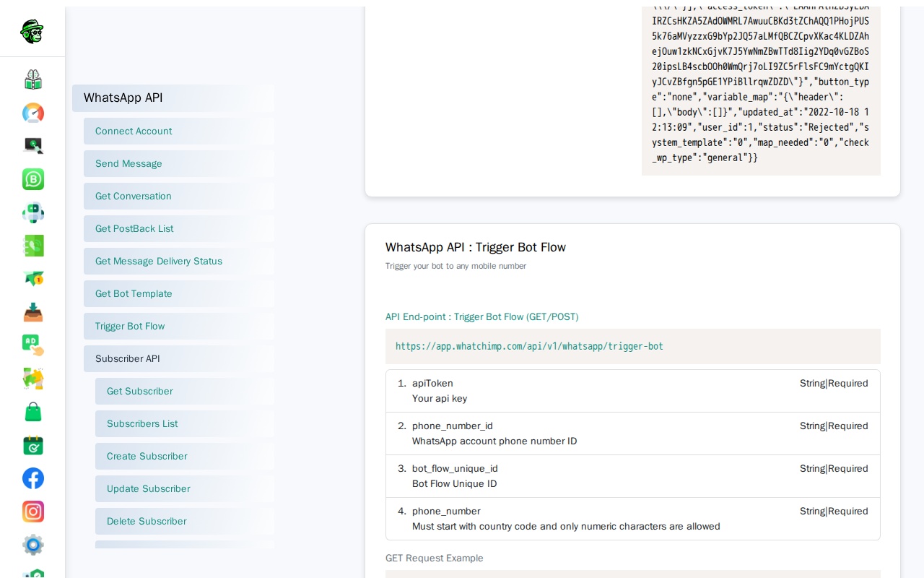Open the brain-and-book knowledge icon
Image resolution: width=924 pixels, height=578 pixels.
[x=33, y=79]
